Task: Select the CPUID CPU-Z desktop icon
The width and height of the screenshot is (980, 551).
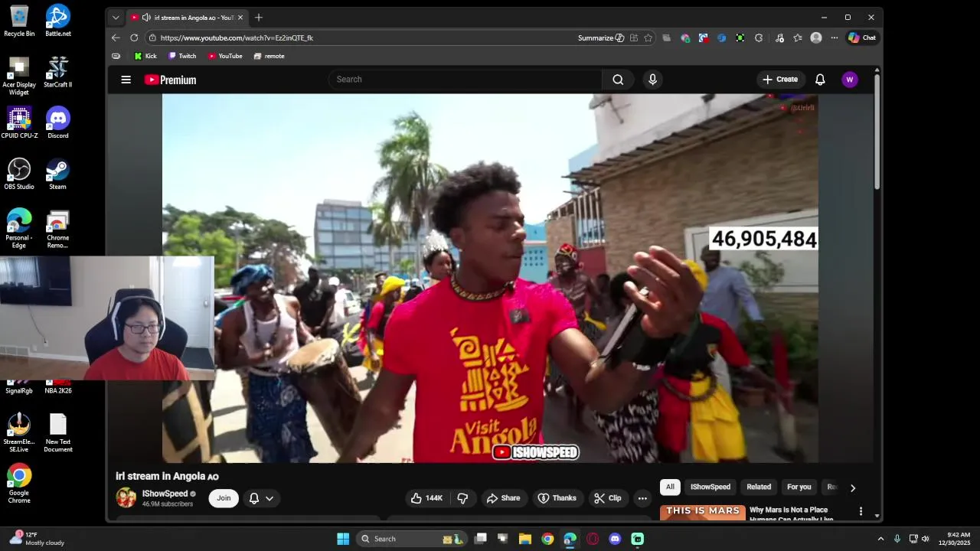Action: pyautogui.click(x=19, y=122)
